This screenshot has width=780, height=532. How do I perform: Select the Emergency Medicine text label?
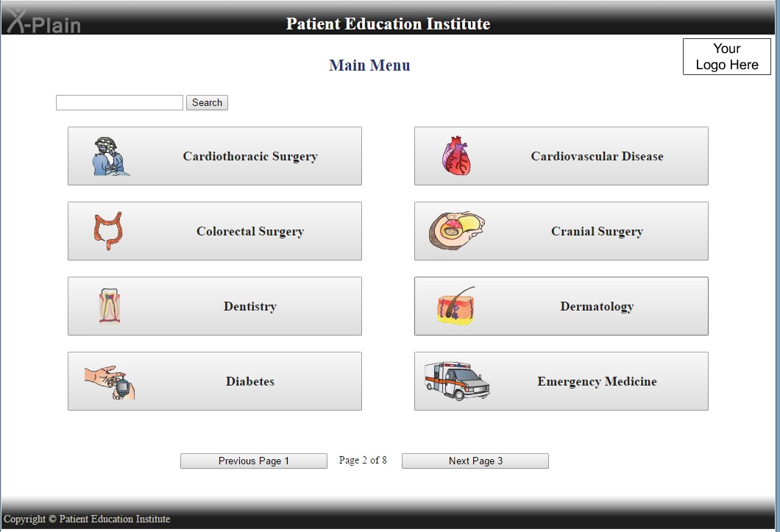(597, 382)
